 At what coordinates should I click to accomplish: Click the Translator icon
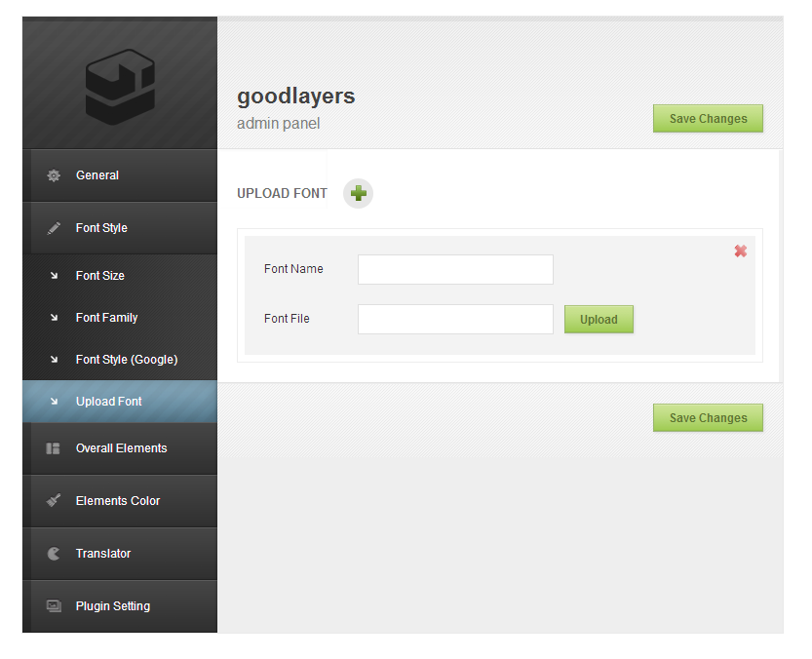54,554
